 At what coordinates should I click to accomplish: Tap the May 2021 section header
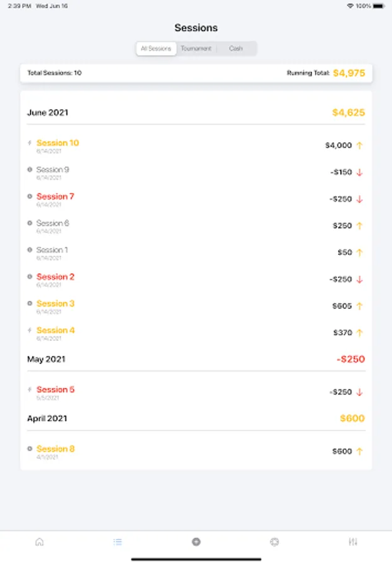pos(46,360)
